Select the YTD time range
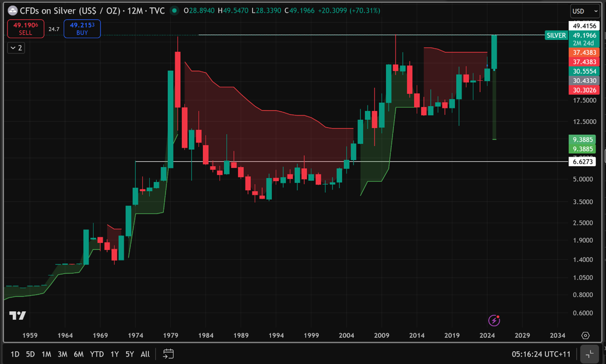The height and width of the screenshot is (364, 606). point(97,354)
